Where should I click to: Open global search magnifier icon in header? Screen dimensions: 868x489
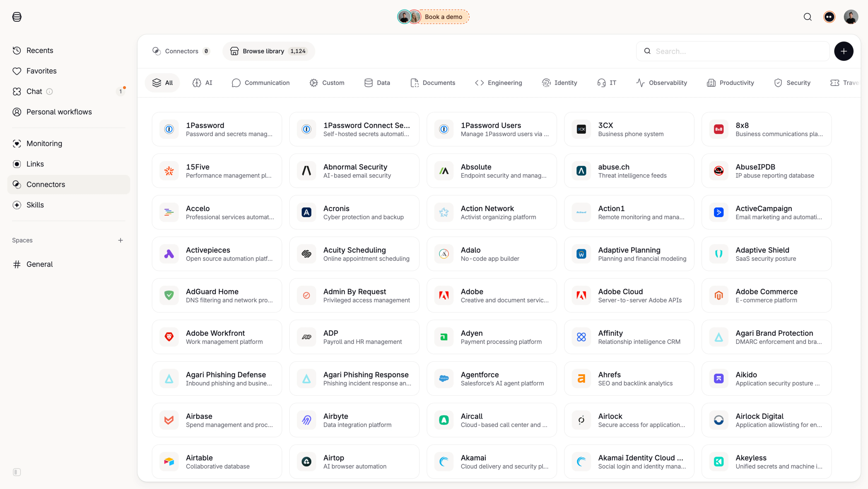coord(807,17)
